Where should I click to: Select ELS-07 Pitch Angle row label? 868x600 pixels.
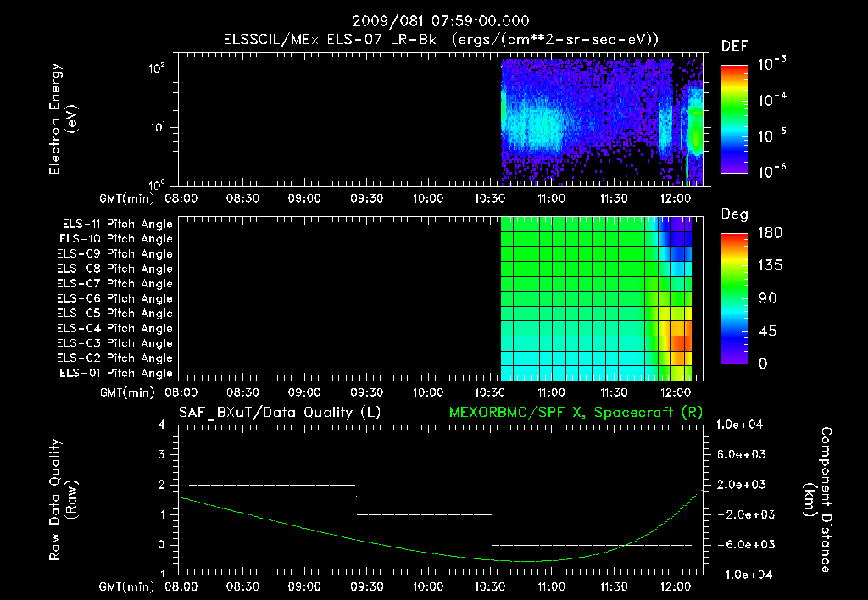click(x=114, y=284)
